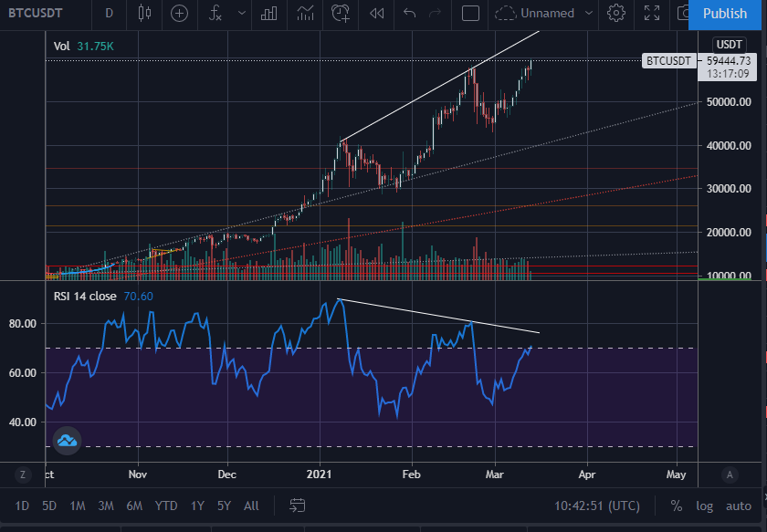Viewport: 767px width, 532px height.
Task: Select the YTD time range
Action: pyautogui.click(x=166, y=506)
